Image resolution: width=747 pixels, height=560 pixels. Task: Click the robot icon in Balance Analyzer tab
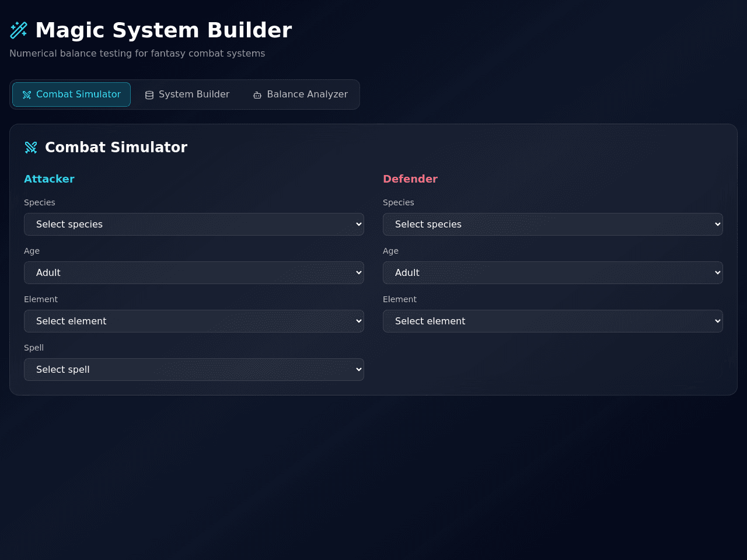[x=257, y=95]
